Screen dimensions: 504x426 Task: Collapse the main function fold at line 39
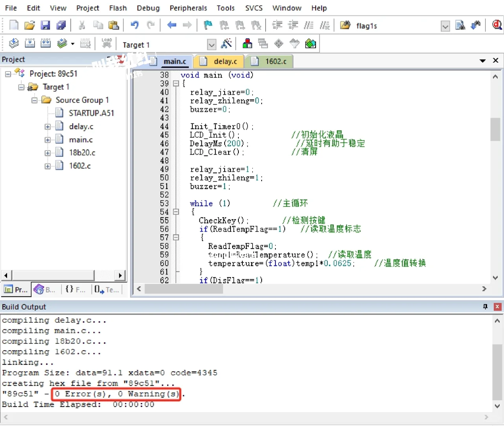click(176, 84)
